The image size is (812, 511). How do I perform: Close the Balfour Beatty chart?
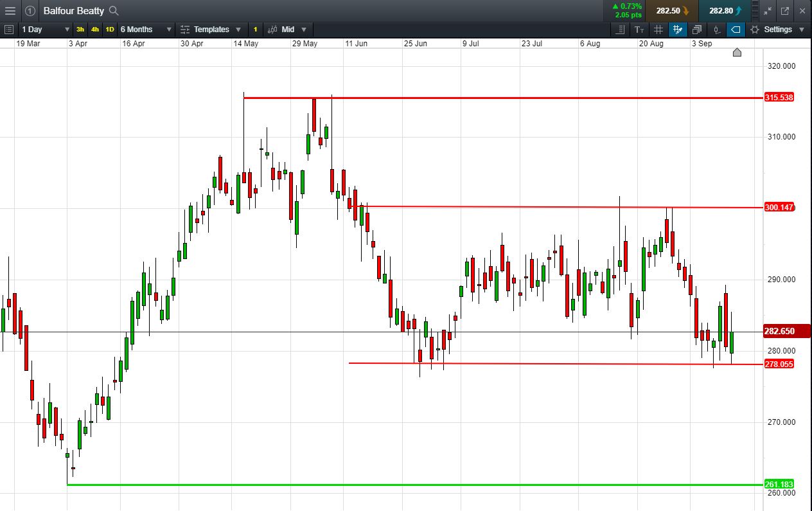[x=802, y=11]
